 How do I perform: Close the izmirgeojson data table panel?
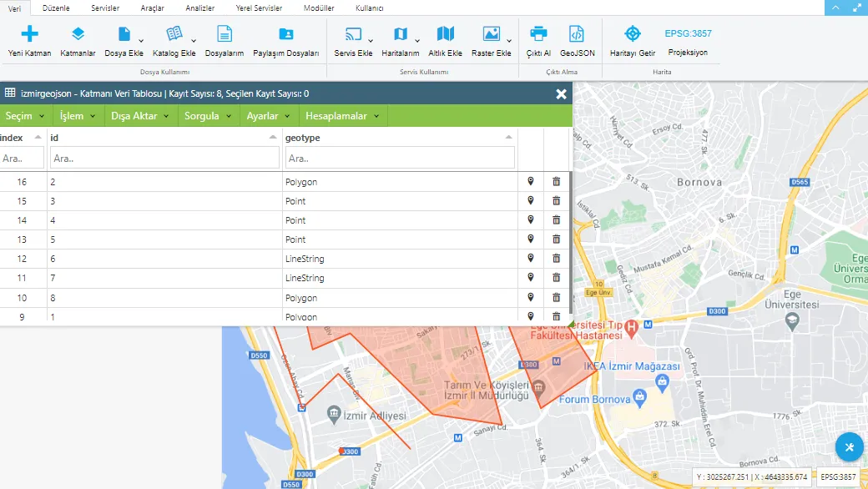(561, 94)
